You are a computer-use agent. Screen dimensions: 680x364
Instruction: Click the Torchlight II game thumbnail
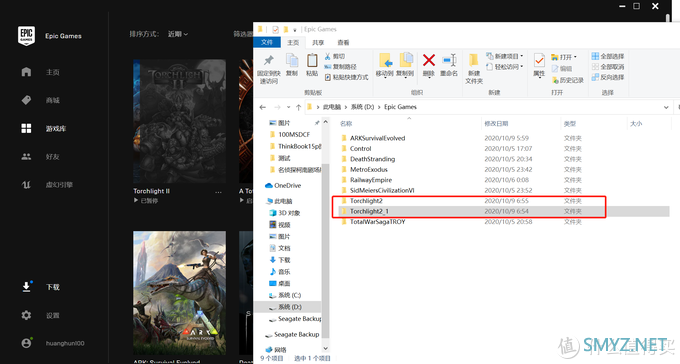click(x=180, y=121)
